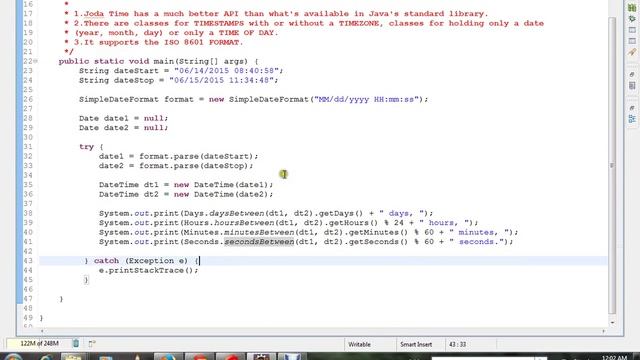The image size is (640, 360).
Task: Click line number 26 in the editor gutter
Action: click(28, 99)
